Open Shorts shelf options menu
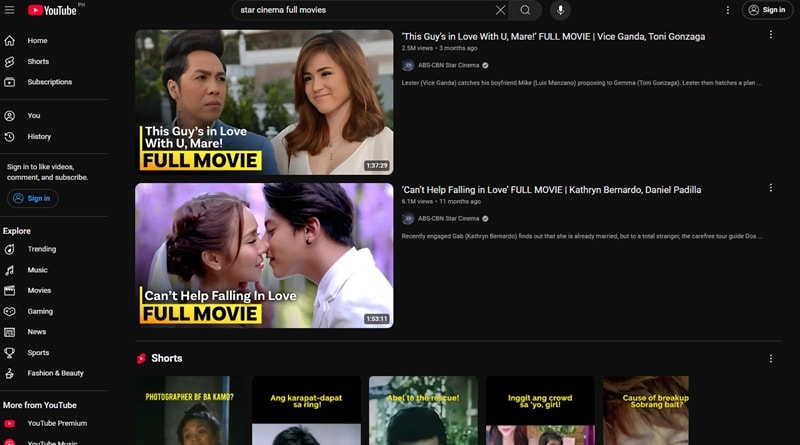Screen dimensions: 800x445 click(x=770, y=359)
